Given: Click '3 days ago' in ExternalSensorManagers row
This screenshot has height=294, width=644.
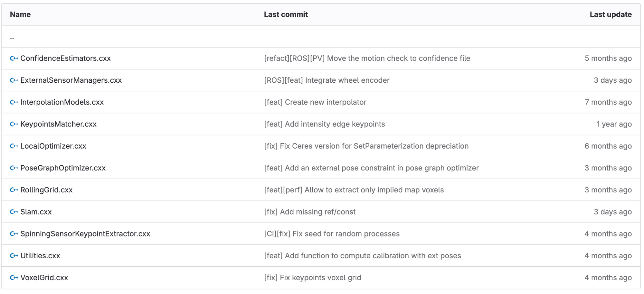Looking at the screenshot, I should click(613, 80).
